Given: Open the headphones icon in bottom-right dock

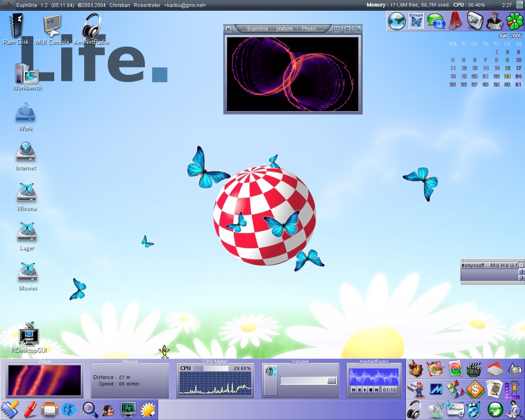Looking at the screenshot, I should tap(415, 409).
